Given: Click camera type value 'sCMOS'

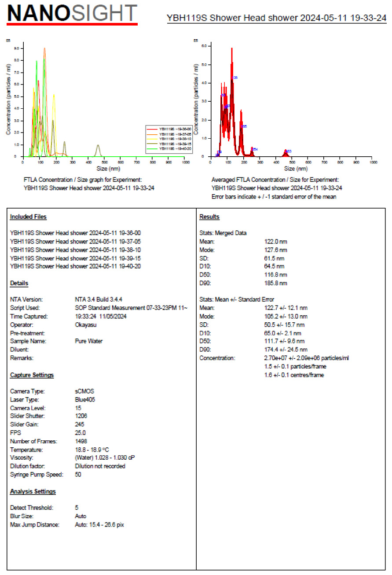Looking at the screenshot, I should pos(84,391).
